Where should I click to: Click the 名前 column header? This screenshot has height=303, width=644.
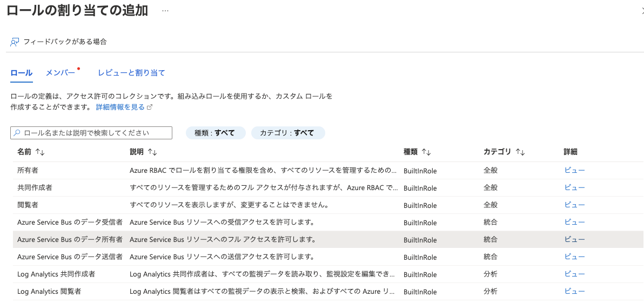pyautogui.click(x=24, y=152)
